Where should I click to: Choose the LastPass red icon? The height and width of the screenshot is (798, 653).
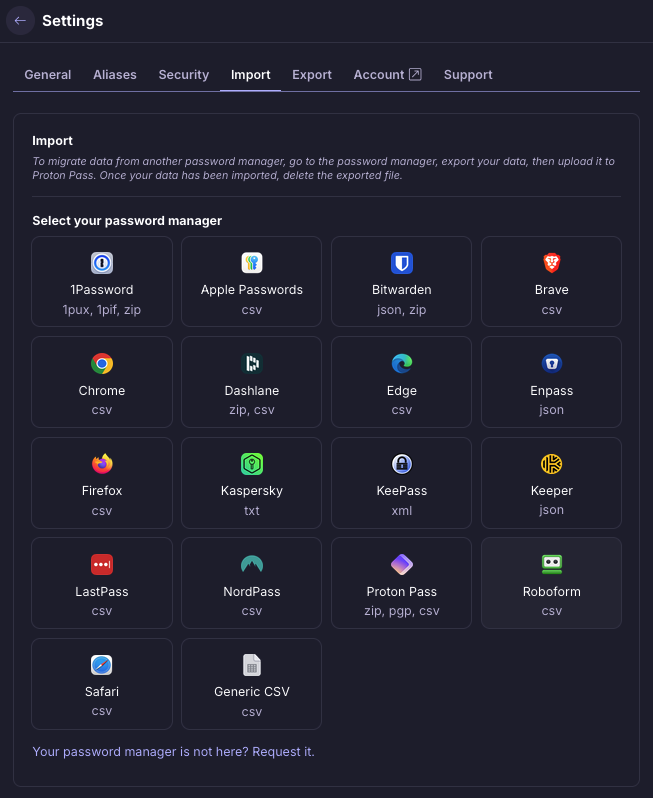[x=102, y=565]
